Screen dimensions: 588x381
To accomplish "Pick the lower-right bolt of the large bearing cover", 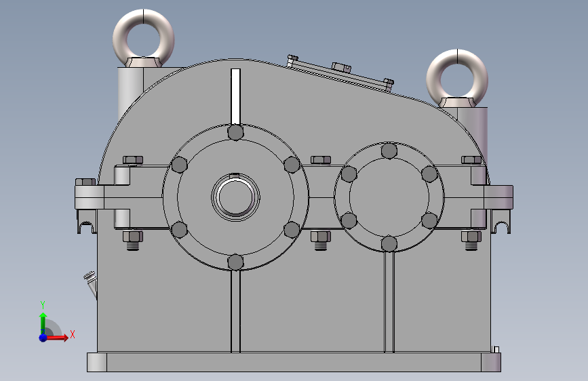I will coord(292,230).
